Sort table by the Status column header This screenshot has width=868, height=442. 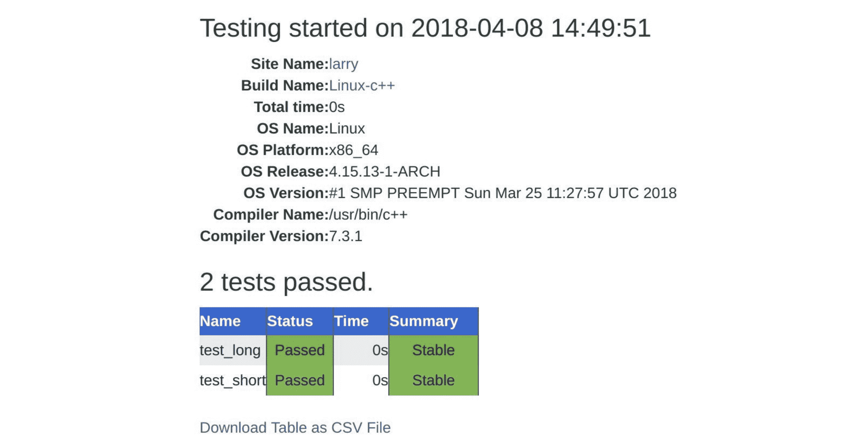pyautogui.click(x=290, y=321)
